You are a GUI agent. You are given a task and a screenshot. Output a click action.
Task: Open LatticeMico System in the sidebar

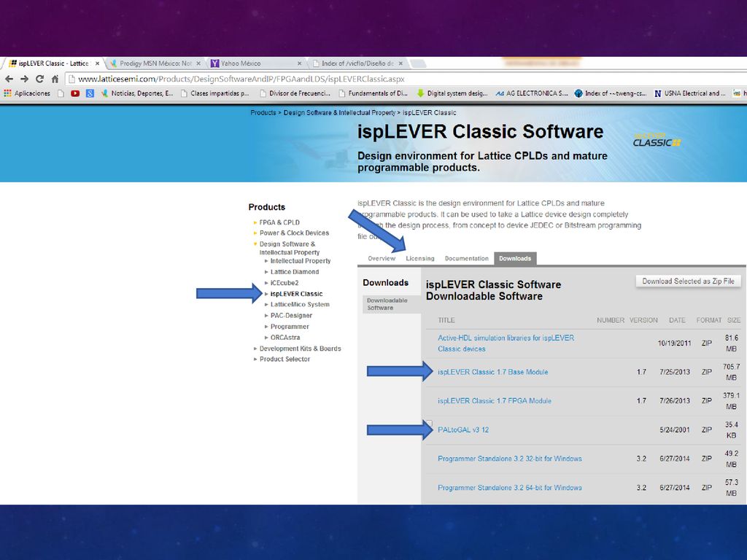[x=300, y=304]
